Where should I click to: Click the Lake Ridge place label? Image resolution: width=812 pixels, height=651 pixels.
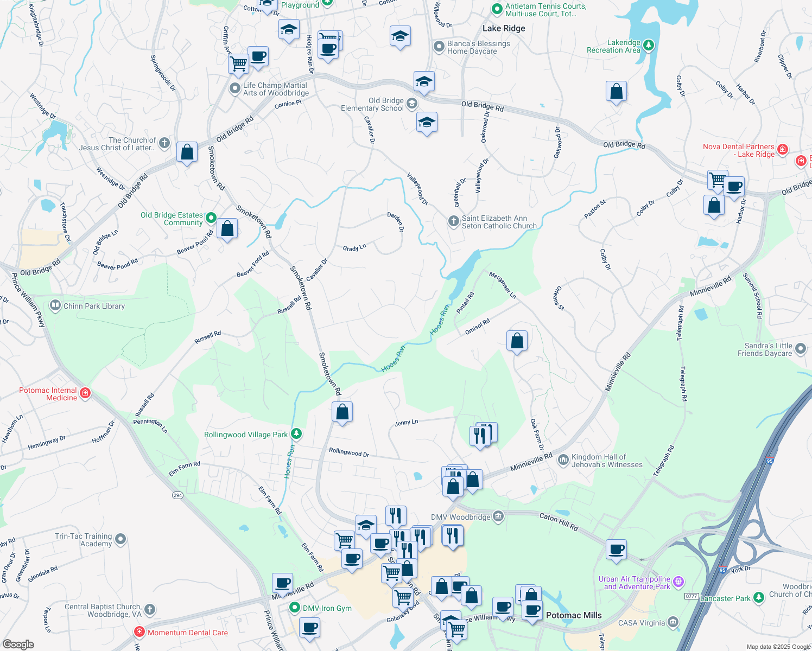[504, 28]
